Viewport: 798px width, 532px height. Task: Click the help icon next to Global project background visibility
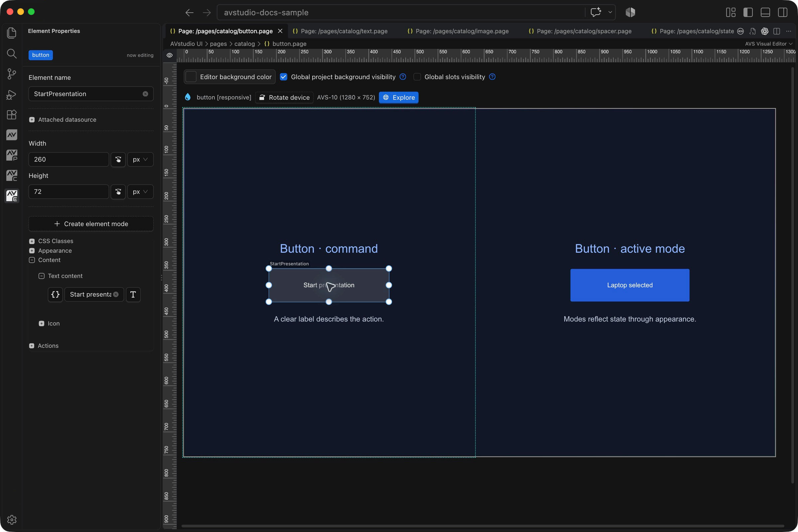coord(403,77)
